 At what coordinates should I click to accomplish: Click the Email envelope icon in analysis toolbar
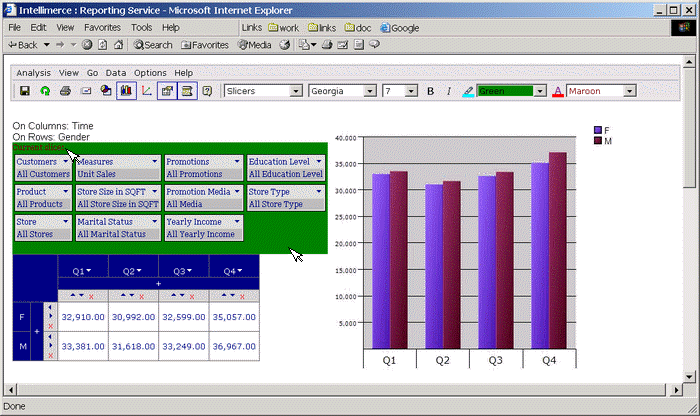click(86, 91)
